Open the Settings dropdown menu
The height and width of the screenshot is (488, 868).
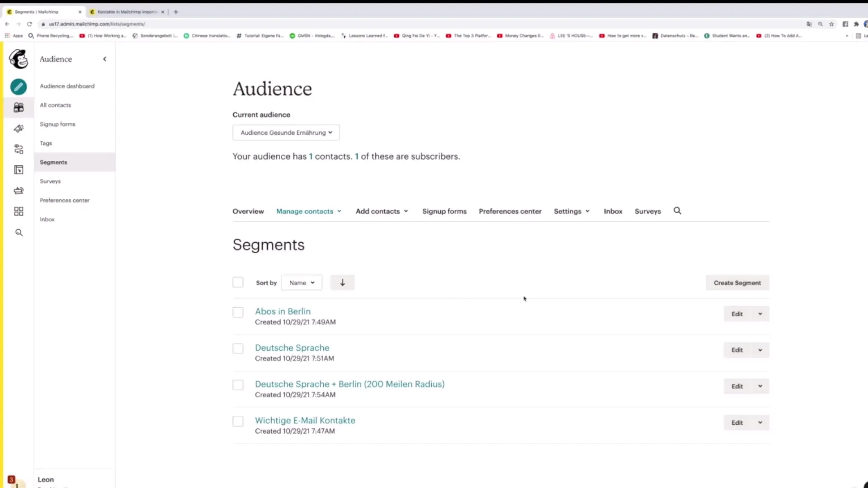571,211
